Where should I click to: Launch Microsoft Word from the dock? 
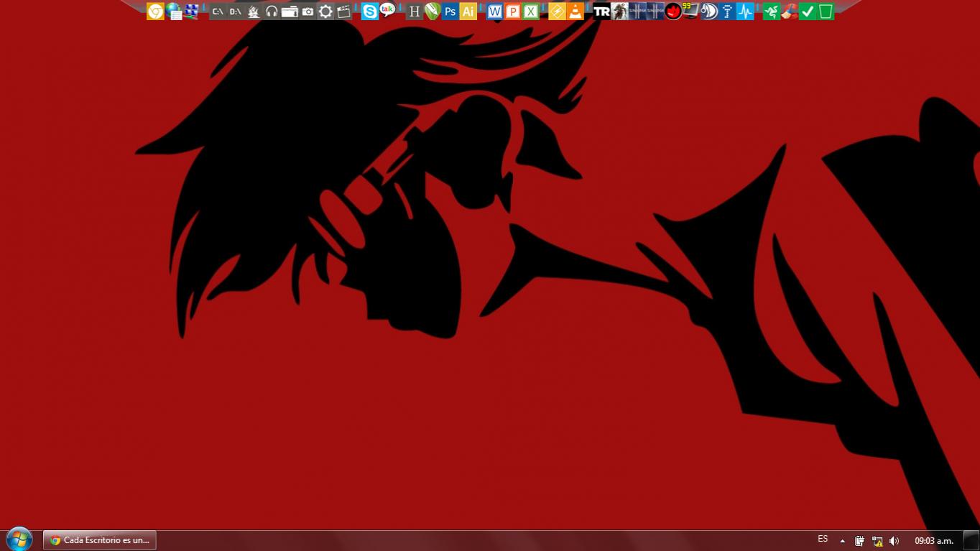(x=494, y=11)
